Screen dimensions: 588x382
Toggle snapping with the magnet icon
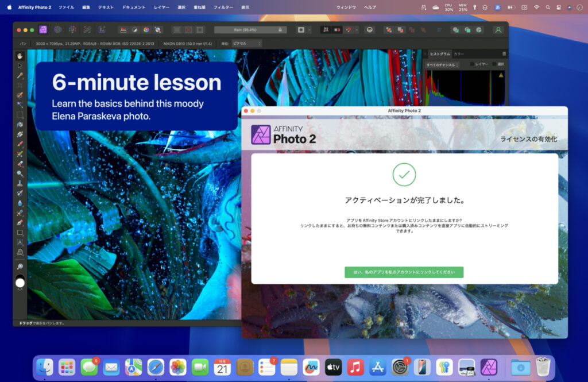pyautogui.click(x=348, y=30)
